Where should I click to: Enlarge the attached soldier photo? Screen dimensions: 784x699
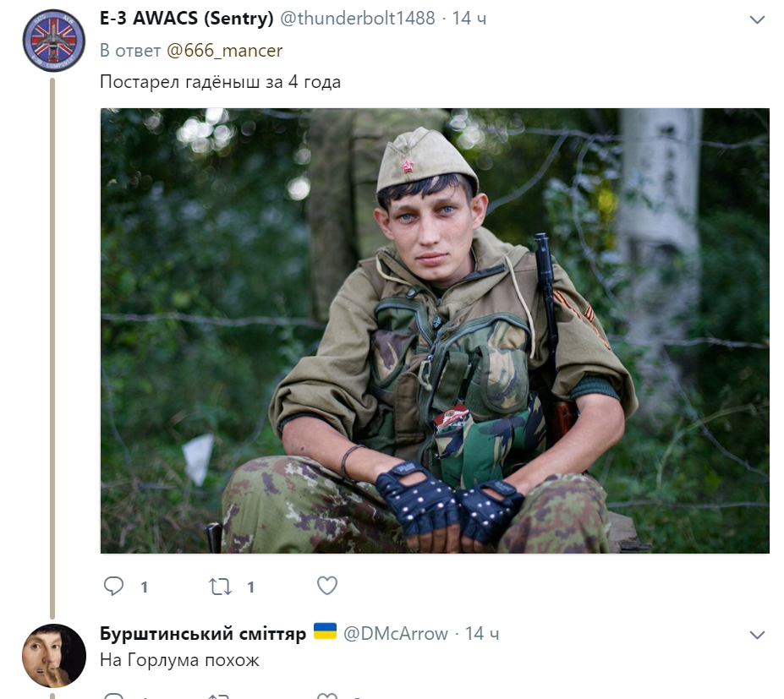point(435,330)
